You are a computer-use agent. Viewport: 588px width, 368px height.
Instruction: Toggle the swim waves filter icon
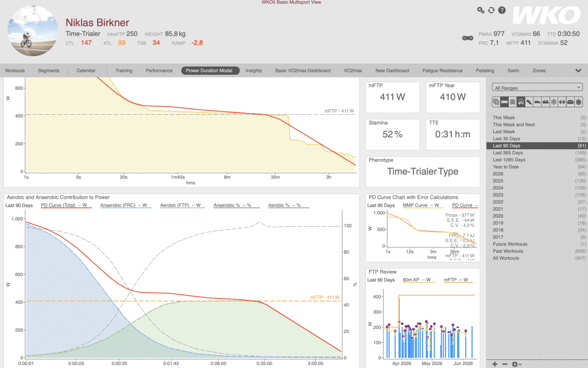coord(546,102)
